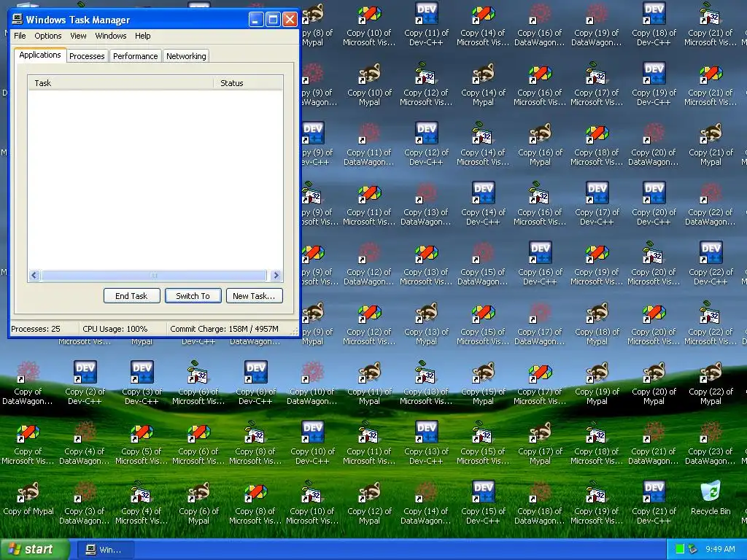The height and width of the screenshot is (560, 747).
Task: Select 'Copy of DataWagon' desktop icon
Action: tap(28, 384)
